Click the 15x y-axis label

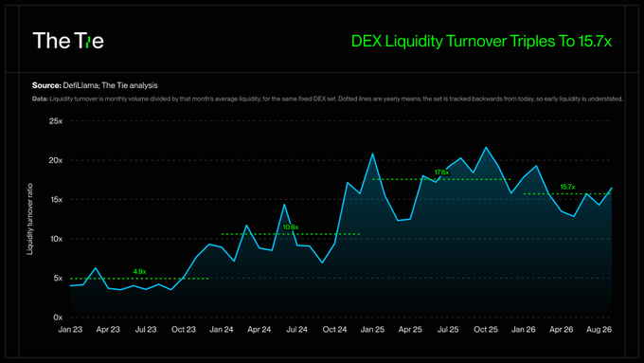pyautogui.click(x=56, y=199)
